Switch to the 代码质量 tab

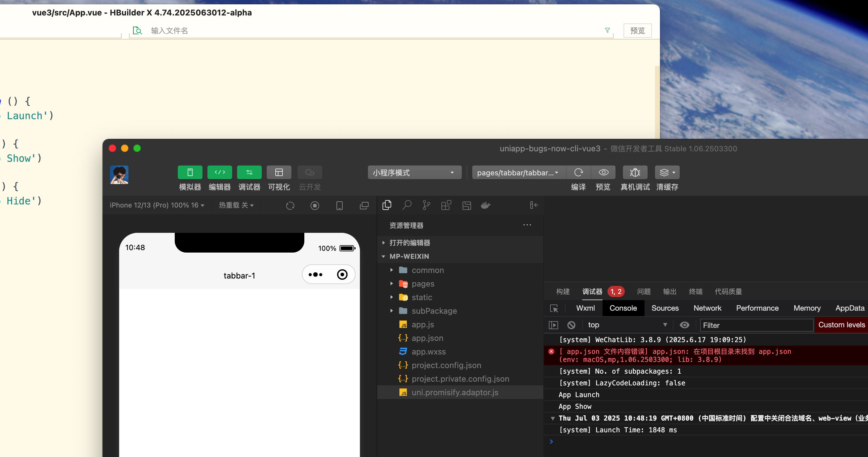[728, 291]
